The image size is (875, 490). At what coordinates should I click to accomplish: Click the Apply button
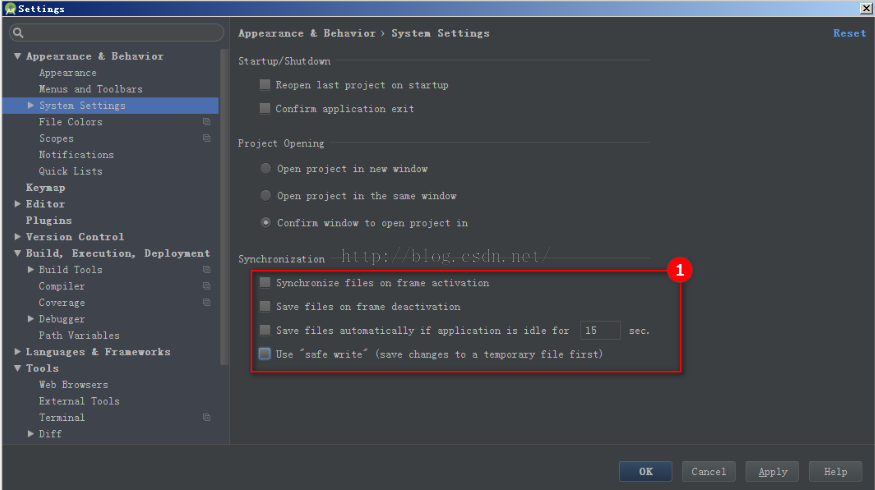[772, 472]
